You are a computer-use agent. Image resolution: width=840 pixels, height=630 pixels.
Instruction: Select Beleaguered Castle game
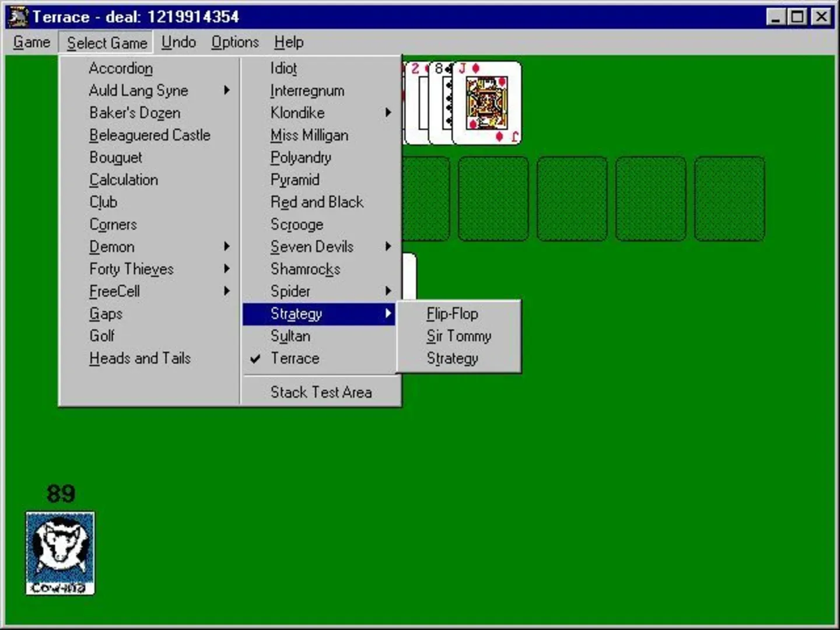click(149, 135)
